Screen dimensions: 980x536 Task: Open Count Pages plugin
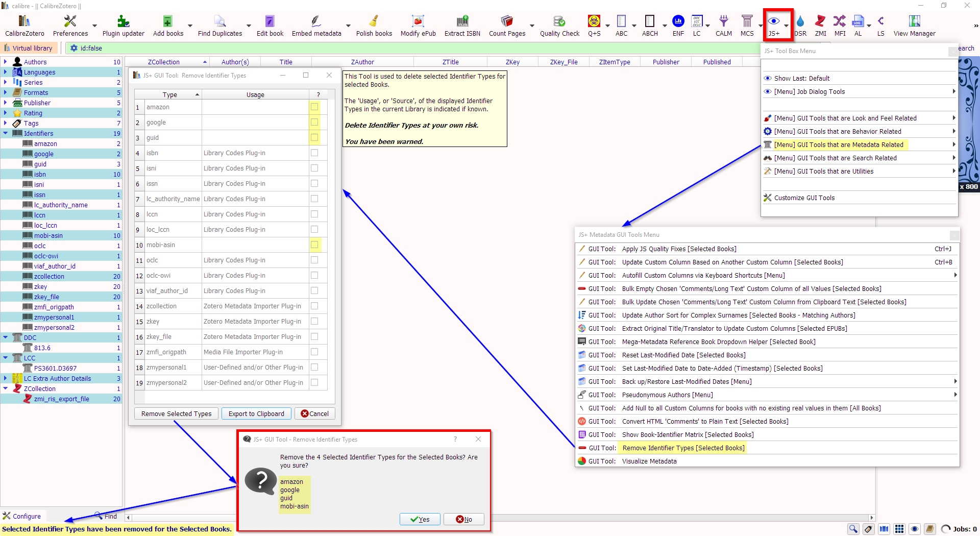point(507,26)
